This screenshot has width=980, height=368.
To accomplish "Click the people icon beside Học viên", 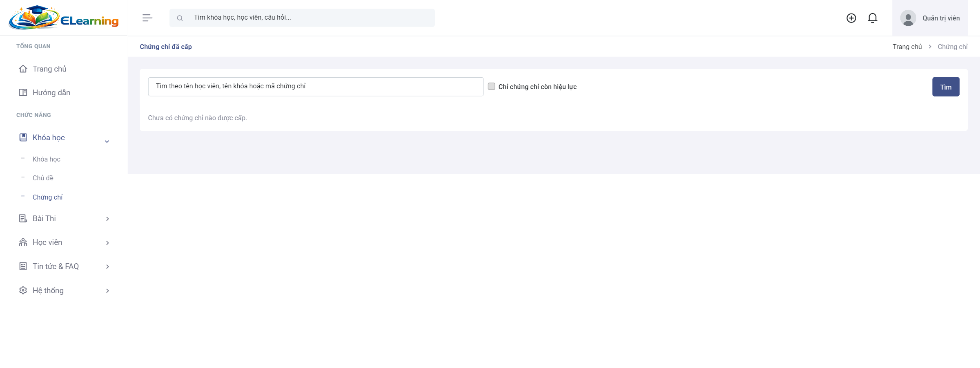I will [x=23, y=242].
